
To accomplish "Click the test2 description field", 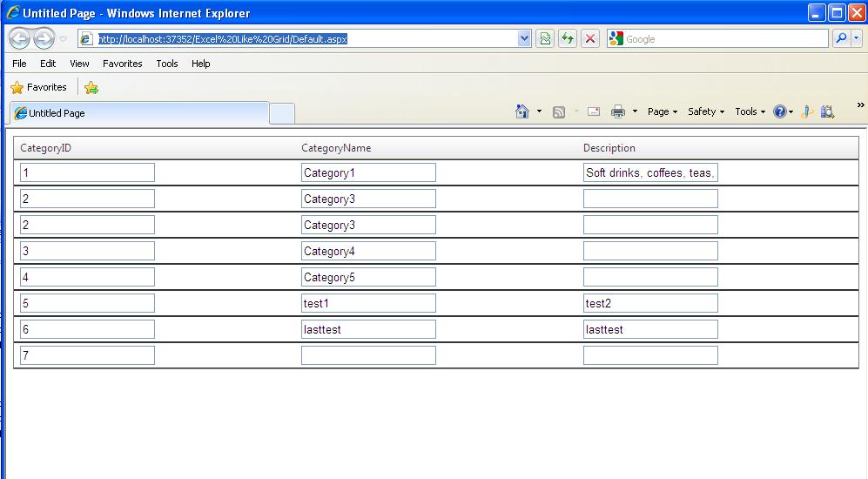I will pyautogui.click(x=650, y=303).
